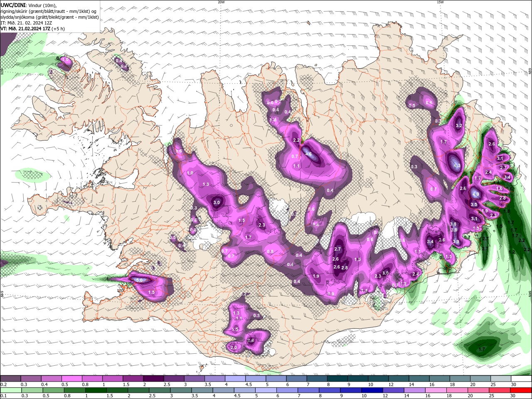Click the 5.0 value near Reykjanes

click(x=140, y=281)
